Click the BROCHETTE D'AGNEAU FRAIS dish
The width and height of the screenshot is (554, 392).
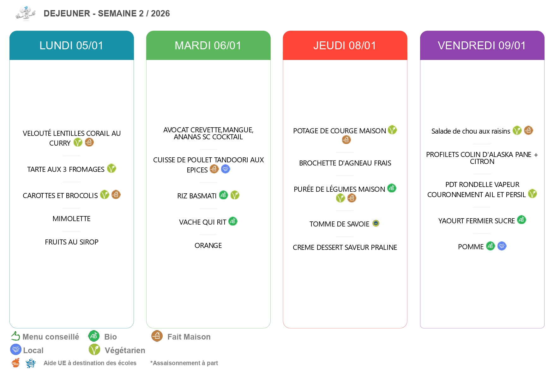tap(345, 163)
